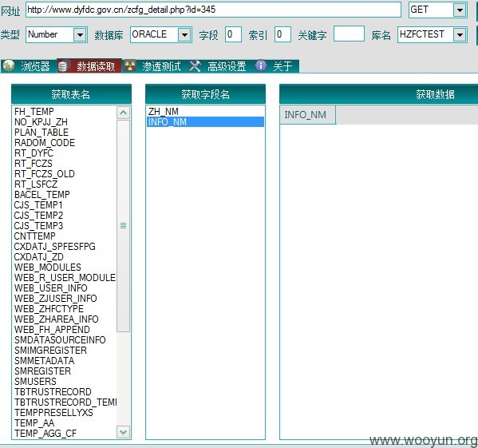Select RT_DYFC table
This screenshot has height=448, width=478.
point(34,153)
